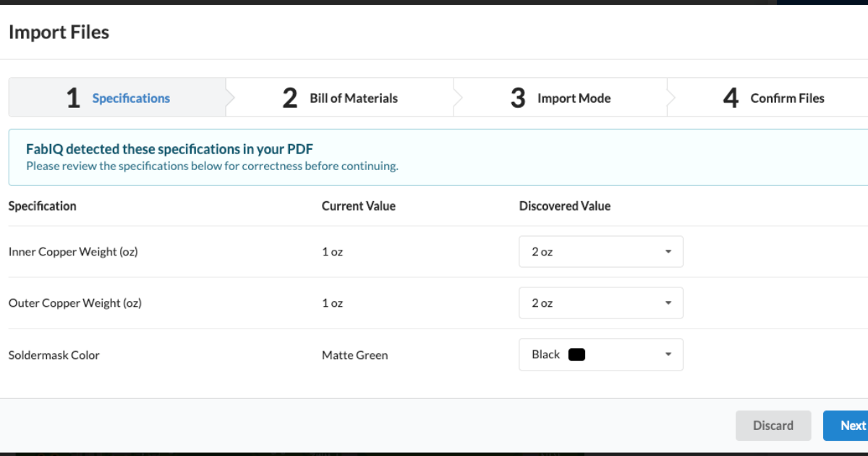This screenshot has width=868, height=456.
Task: Click the Inner Copper Weight dropdown caret
Action: click(x=668, y=251)
